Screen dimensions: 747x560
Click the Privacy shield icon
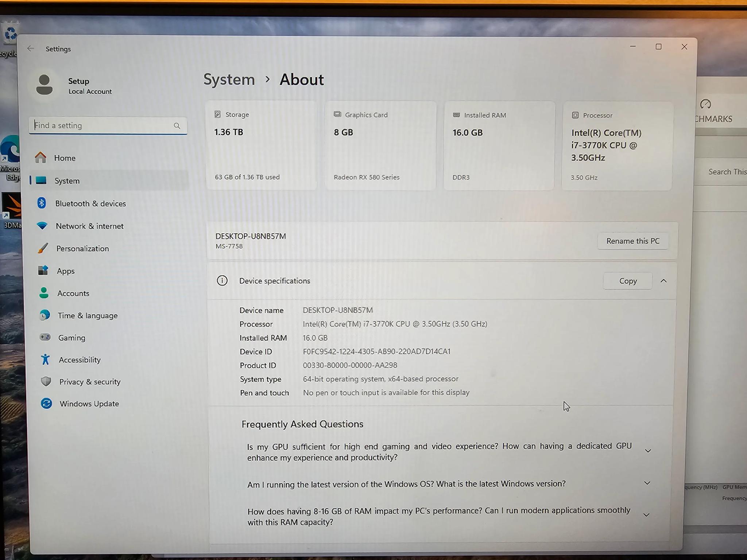[46, 381]
